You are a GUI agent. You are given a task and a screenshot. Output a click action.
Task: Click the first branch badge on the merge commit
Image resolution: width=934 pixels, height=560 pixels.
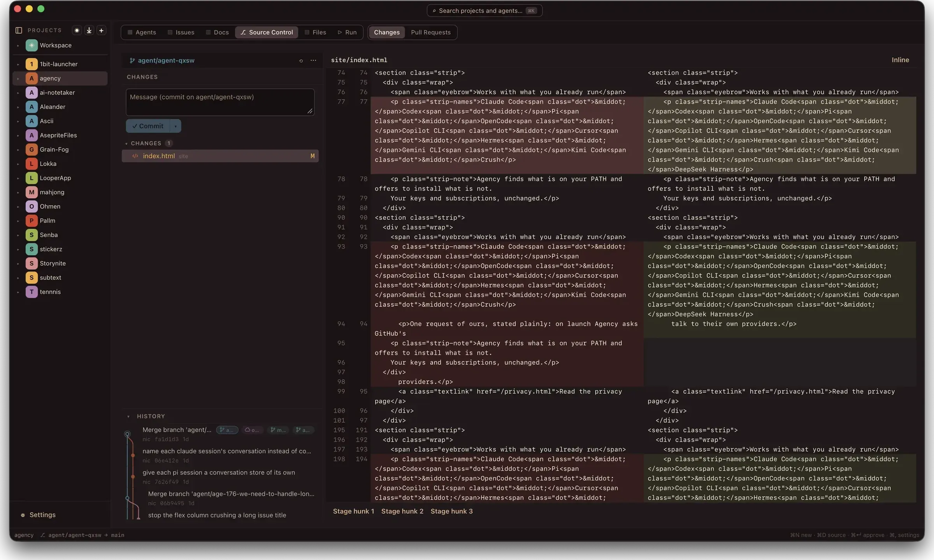[x=227, y=430]
